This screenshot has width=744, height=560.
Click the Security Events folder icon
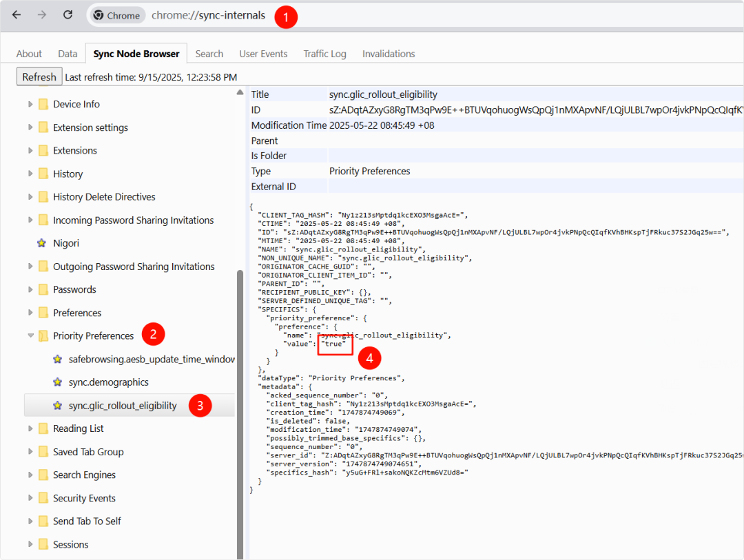(x=43, y=498)
